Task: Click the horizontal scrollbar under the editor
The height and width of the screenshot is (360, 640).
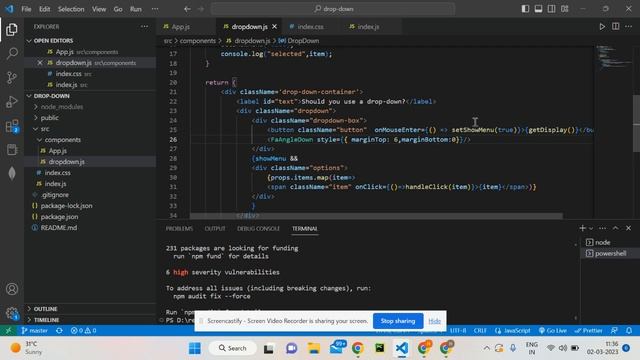Action: click(376, 216)
